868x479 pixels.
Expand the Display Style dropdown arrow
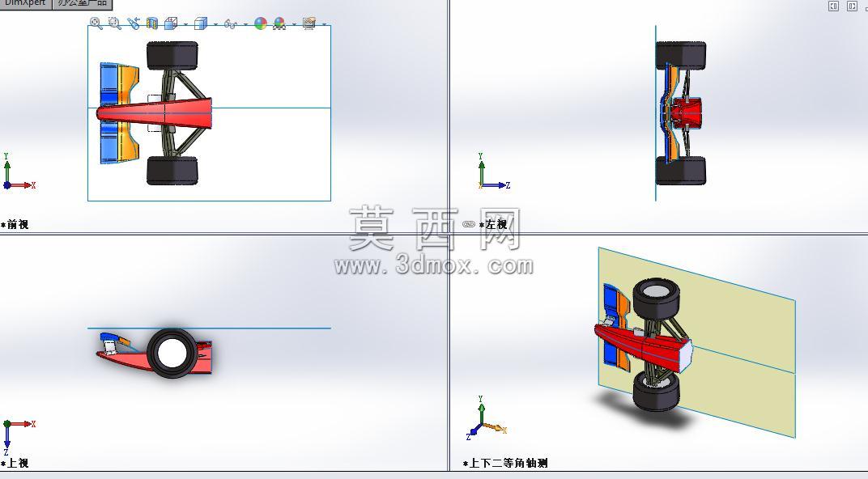(x=215, y=24)
